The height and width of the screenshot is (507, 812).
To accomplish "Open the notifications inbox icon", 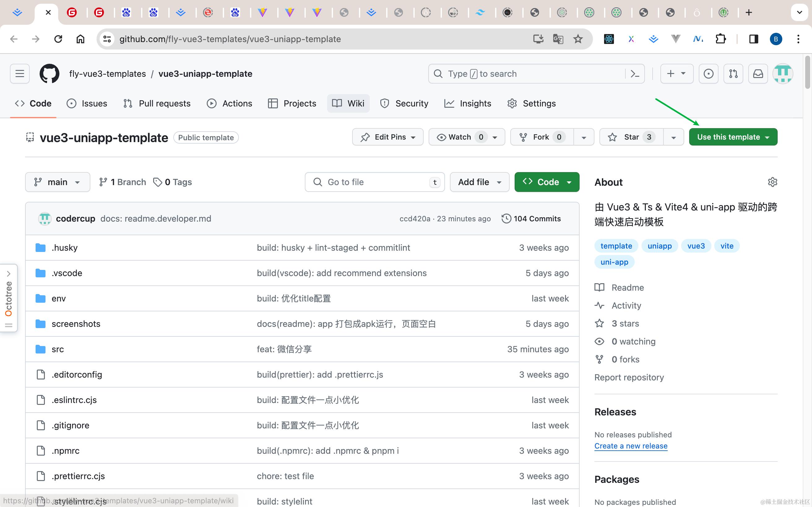I will click(758, 73).
